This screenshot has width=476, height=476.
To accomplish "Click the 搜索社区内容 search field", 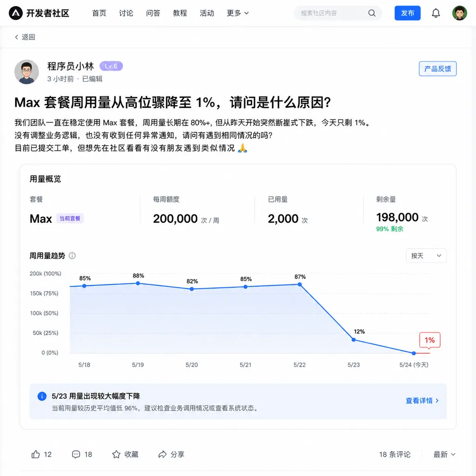I will point(337,13).
